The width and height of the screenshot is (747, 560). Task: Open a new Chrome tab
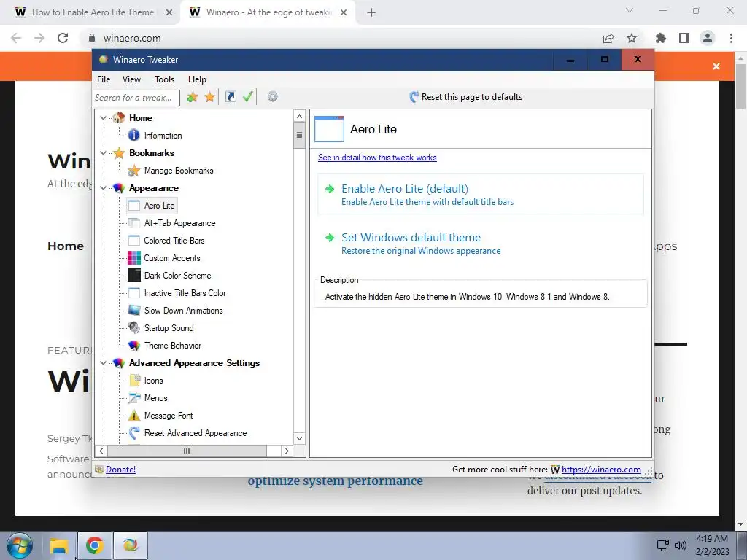371,12
